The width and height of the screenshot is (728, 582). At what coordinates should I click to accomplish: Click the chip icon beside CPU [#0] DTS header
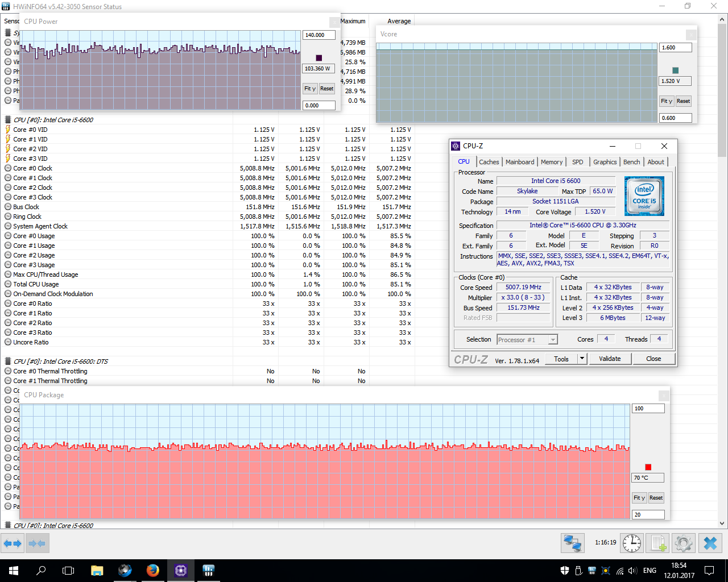coord(8,361)
